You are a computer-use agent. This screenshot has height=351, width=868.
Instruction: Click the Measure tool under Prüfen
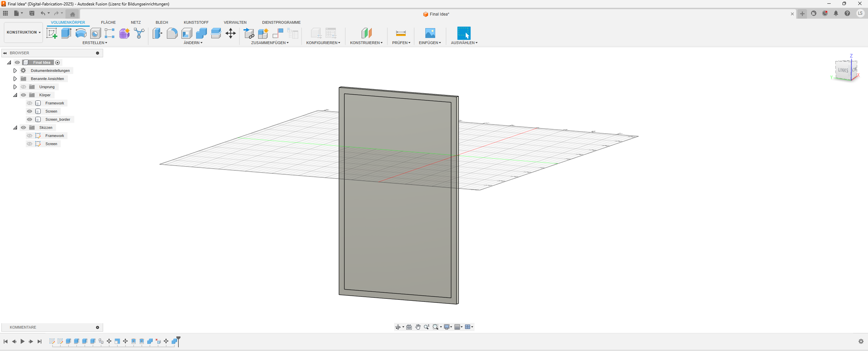click(x=401, y=33)
